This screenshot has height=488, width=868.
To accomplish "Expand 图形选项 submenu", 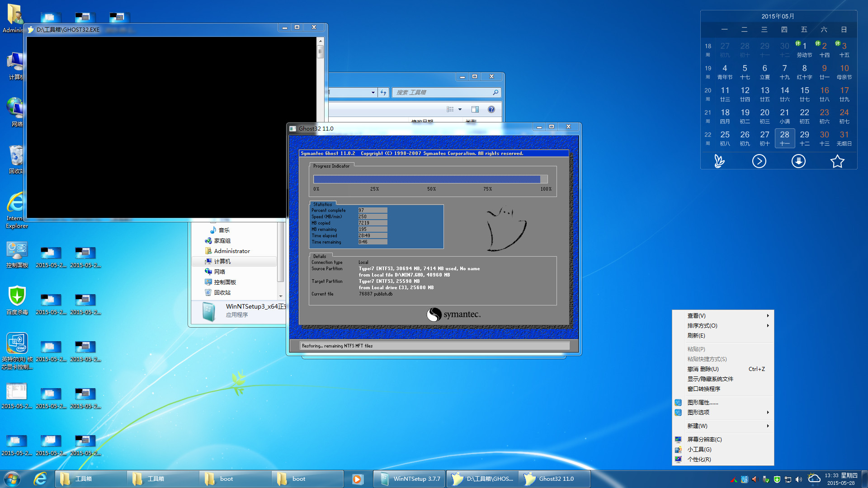I will [723, 413].
